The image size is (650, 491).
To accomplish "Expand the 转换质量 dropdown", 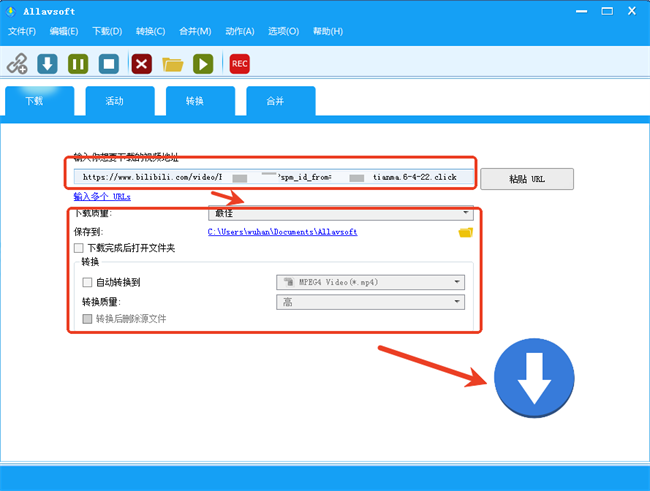I will [x=369, y=301].
